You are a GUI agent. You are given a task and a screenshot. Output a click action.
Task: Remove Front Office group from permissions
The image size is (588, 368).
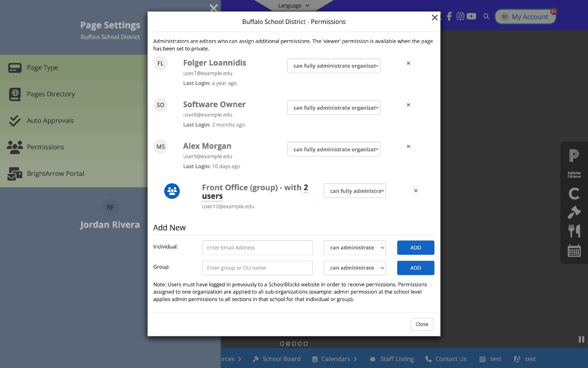(416, 191)
